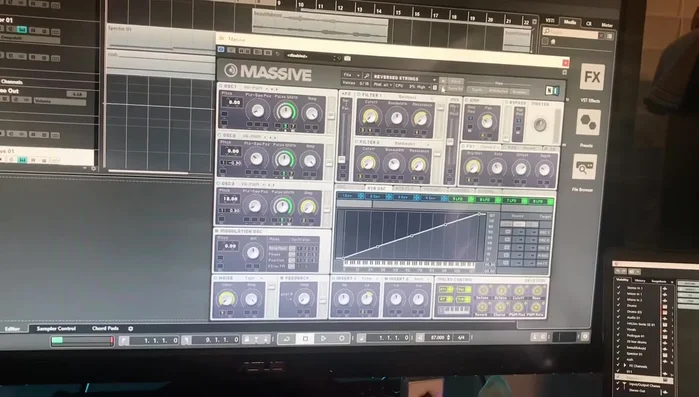
Task: Click the Cubase transport stop button
Action: (305, 339)
